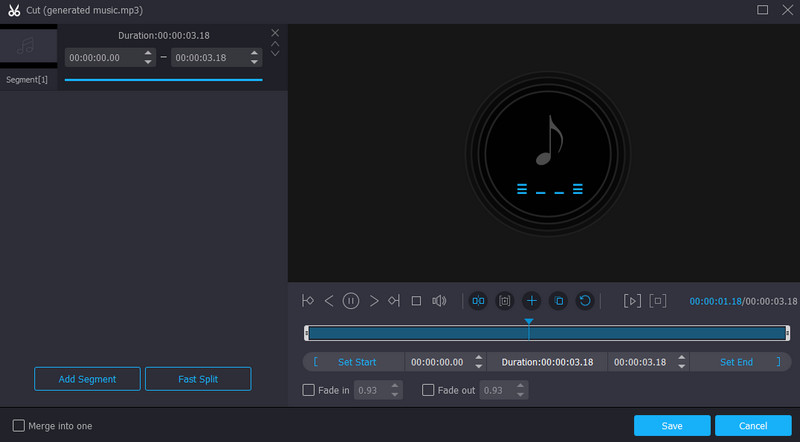Screen dimensions: 800x442
Task: Click the Fast Split button
Action: tap(198, 379)
